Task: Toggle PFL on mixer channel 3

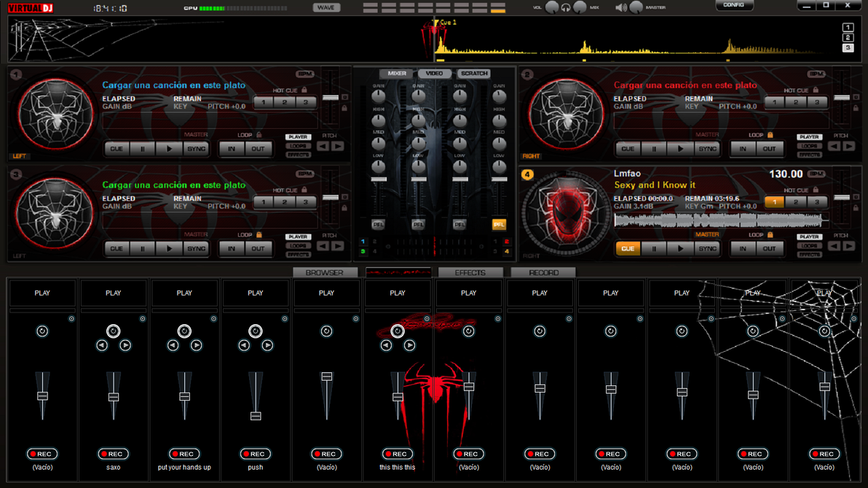Action: 459,224
